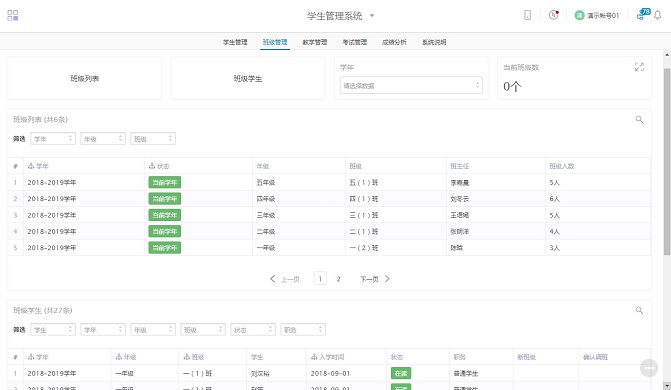Open 年级 filter in 班级学生 panel
The image size is (671, 390).
coord(153,330)
